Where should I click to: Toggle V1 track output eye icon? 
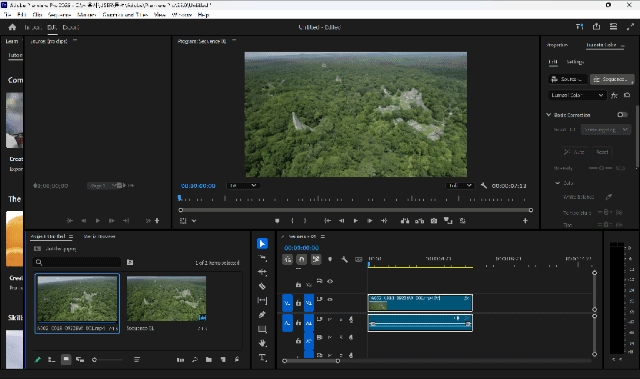click(x=330, y=299)
